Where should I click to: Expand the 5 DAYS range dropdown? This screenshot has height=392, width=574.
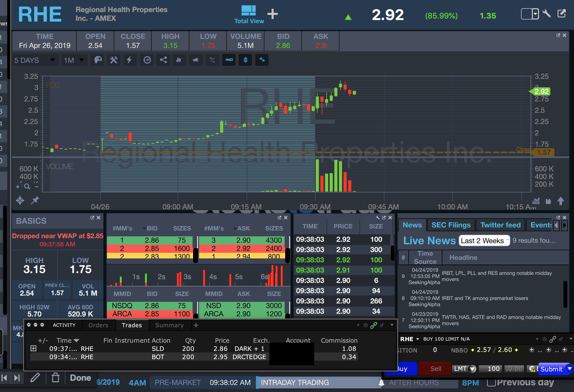click(x=35, y=60)
